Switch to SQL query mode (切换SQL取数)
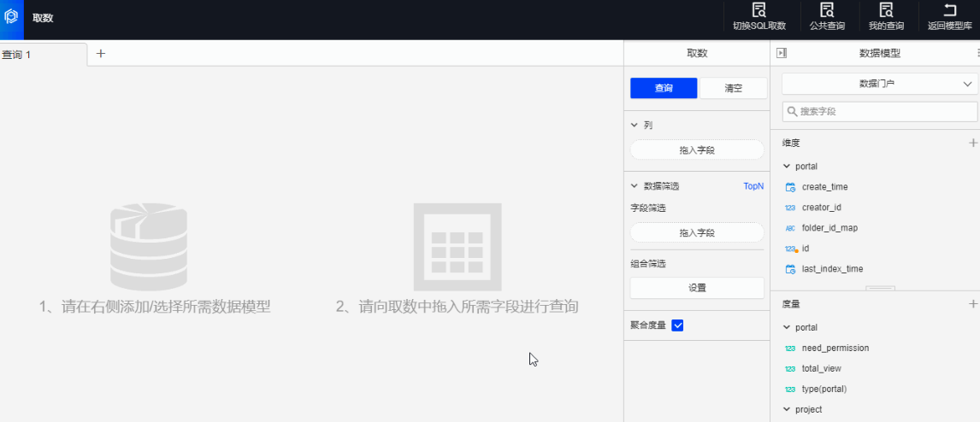 759,17
